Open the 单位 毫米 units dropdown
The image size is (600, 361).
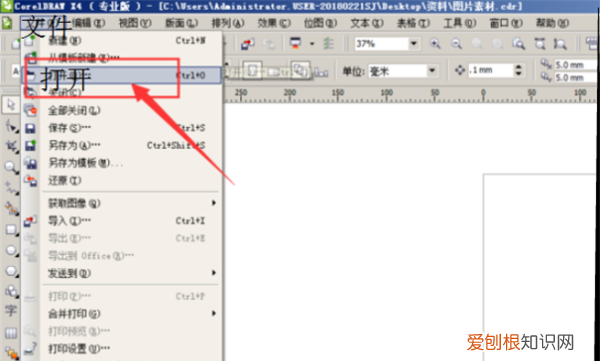coord(432,71)
